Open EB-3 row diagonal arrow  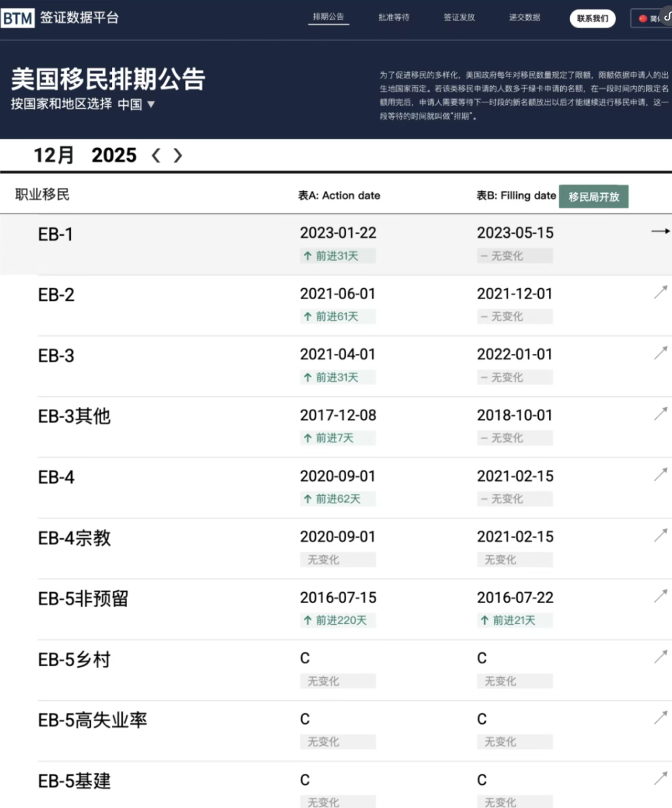660,353
